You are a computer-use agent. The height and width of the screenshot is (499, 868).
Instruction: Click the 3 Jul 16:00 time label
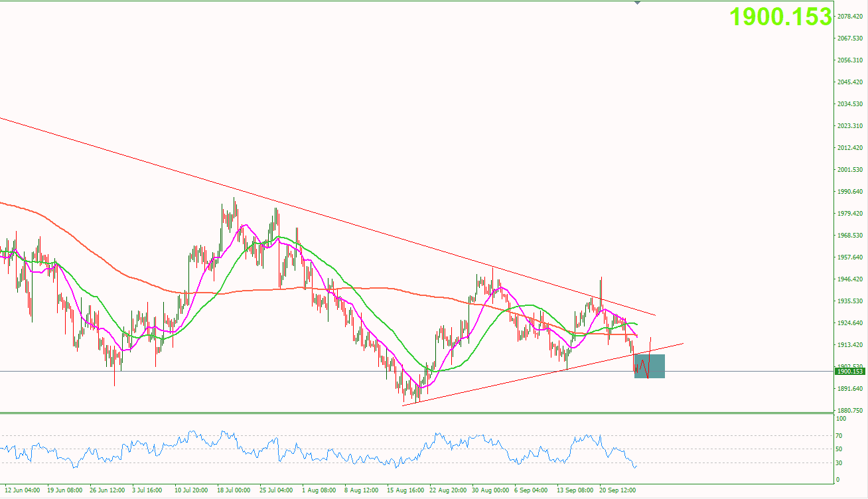pos(148,490)
